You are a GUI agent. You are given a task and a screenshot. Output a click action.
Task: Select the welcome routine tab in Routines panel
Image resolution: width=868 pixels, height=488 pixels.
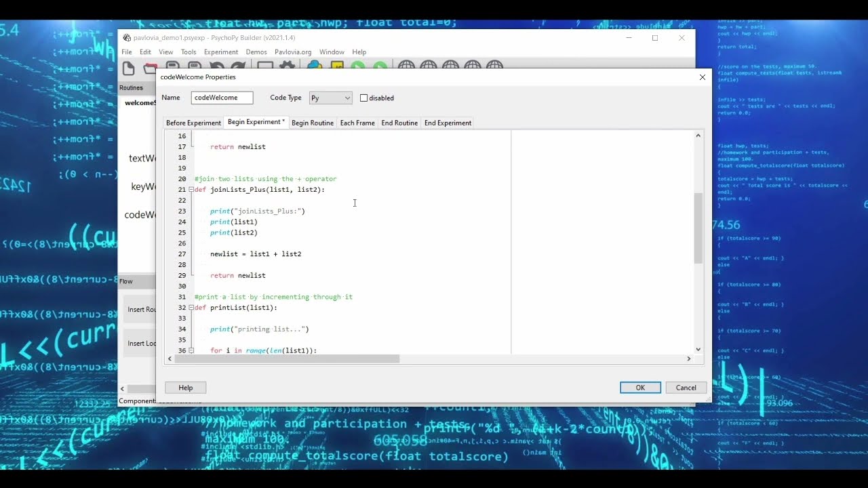click(x=140, y=103)
